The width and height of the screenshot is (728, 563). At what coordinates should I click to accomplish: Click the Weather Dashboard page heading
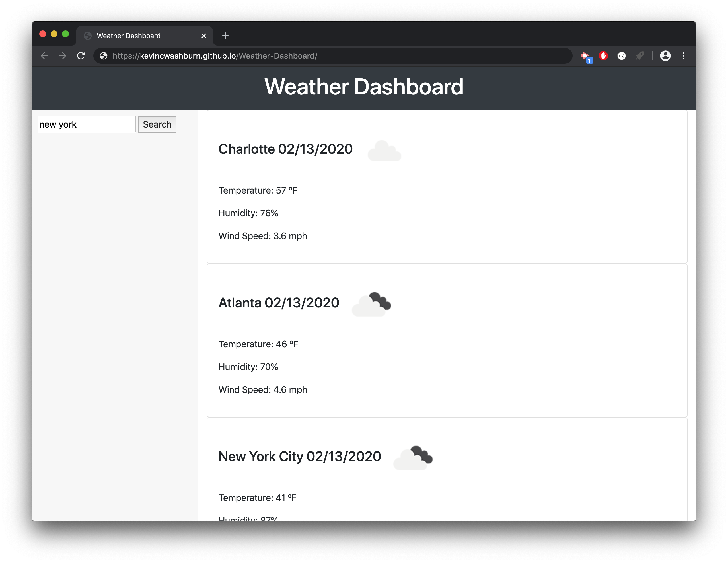pyautogui.click(x=364, y=87)
